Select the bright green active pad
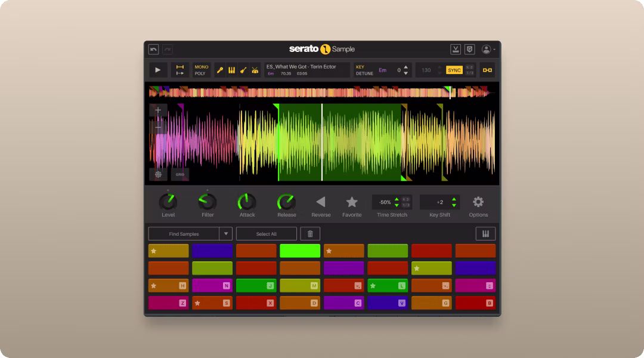The image size is (644, 358). [x=300, y=251]
